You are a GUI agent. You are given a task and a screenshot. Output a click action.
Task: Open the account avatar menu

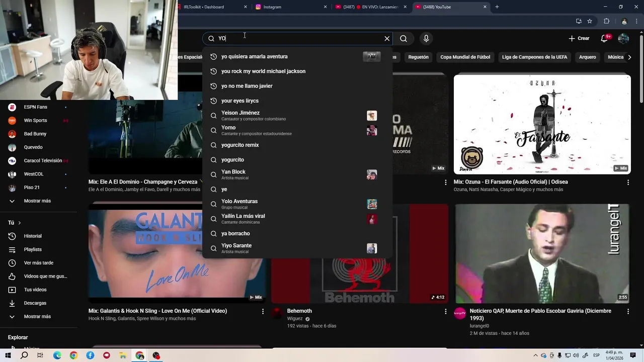(623, 38)
